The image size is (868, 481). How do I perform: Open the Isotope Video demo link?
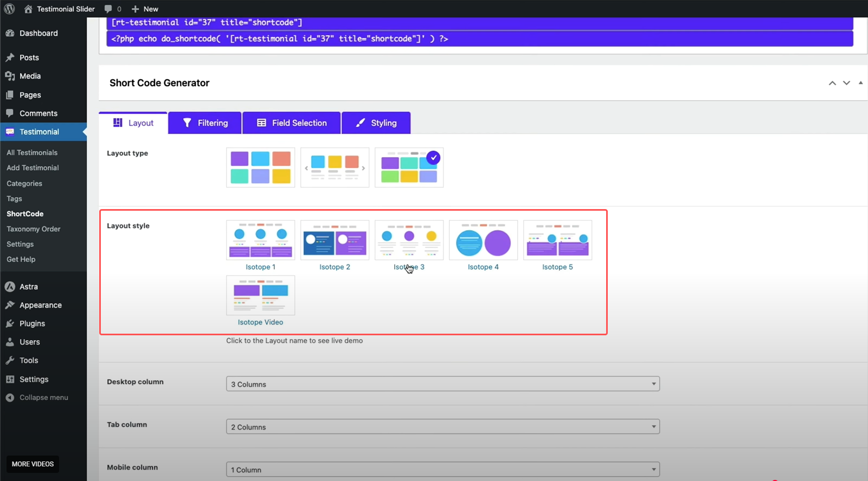(x=260, y=322)
